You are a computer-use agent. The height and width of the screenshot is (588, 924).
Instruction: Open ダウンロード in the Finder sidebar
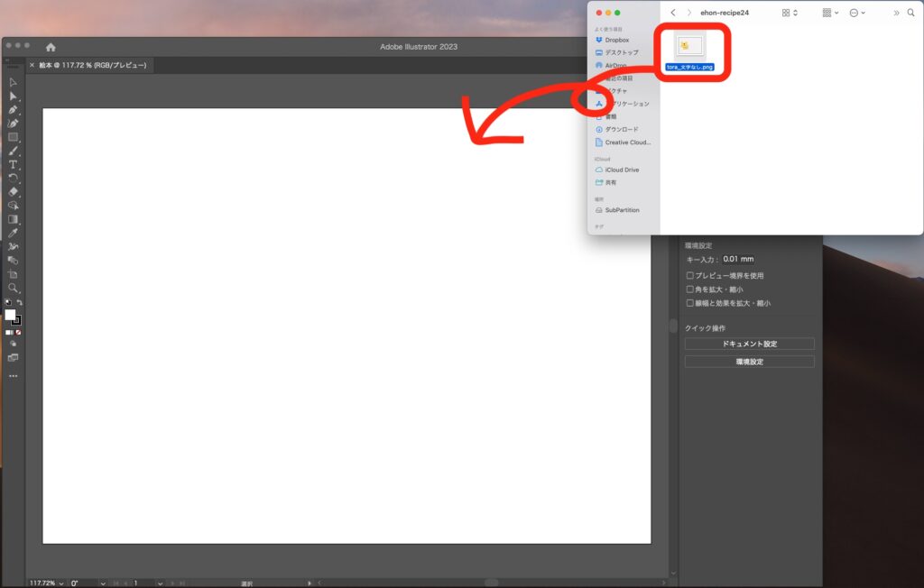[621, 129]
